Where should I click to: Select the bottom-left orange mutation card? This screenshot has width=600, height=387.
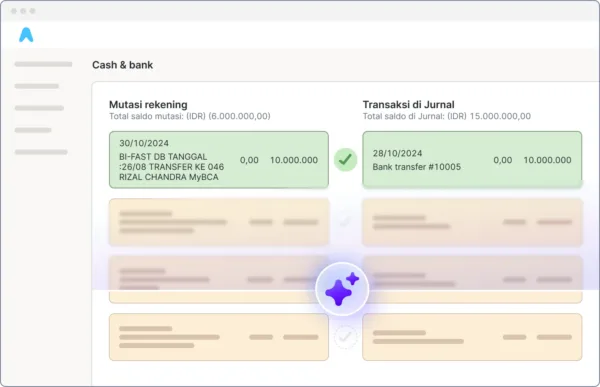point(219,337)
